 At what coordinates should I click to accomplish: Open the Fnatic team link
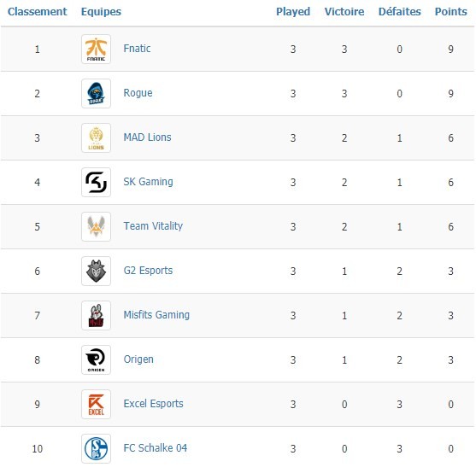coord(137,49)
